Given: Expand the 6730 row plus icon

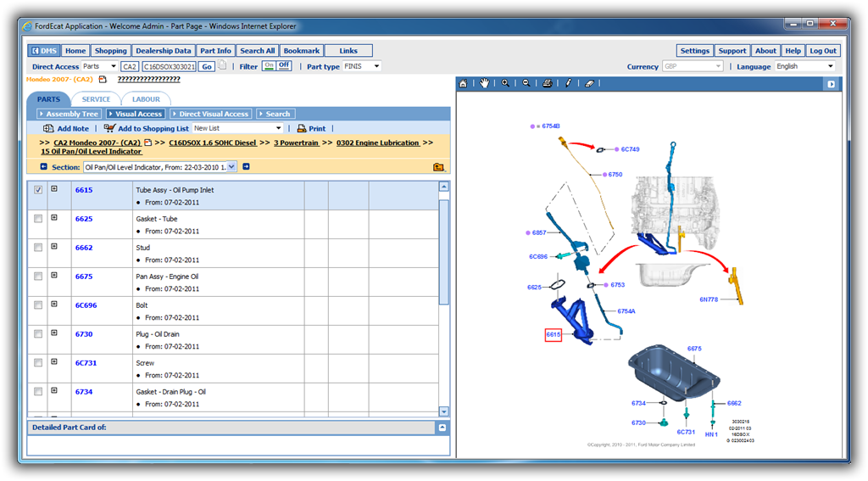Looking at the screenshot, I should pyautogui.click(x=54, y=333).
